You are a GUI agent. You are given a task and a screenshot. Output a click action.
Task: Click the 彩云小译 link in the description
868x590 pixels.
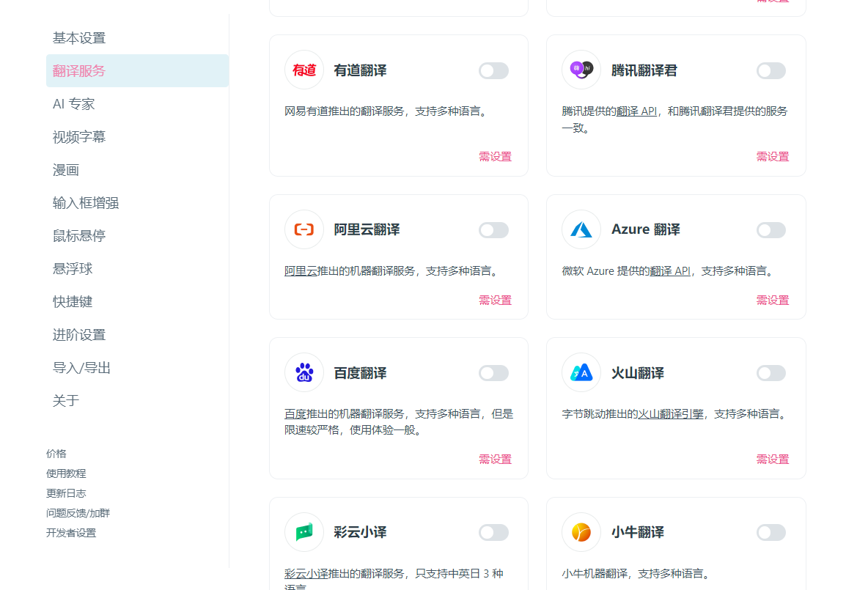pos(306,573)
